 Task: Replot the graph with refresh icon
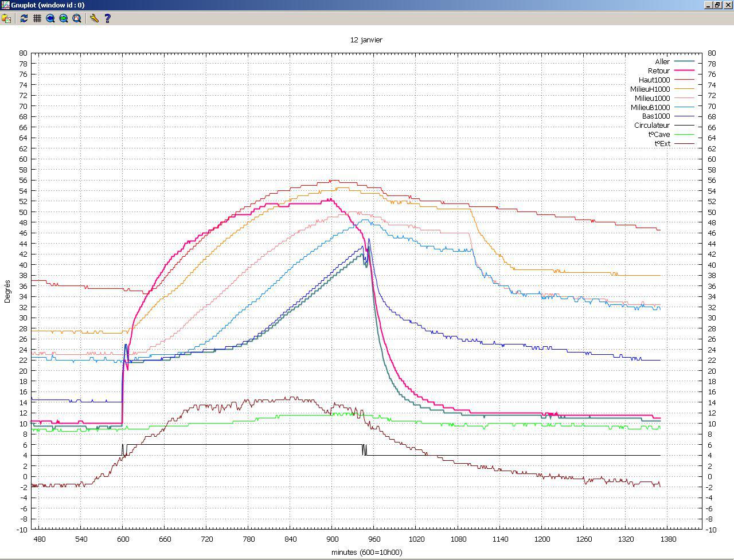[x=24, y=18]
